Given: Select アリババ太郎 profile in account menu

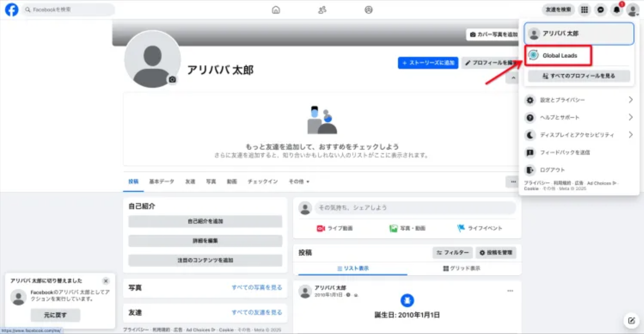Looking at the screenshot, I should pos(579,33).
